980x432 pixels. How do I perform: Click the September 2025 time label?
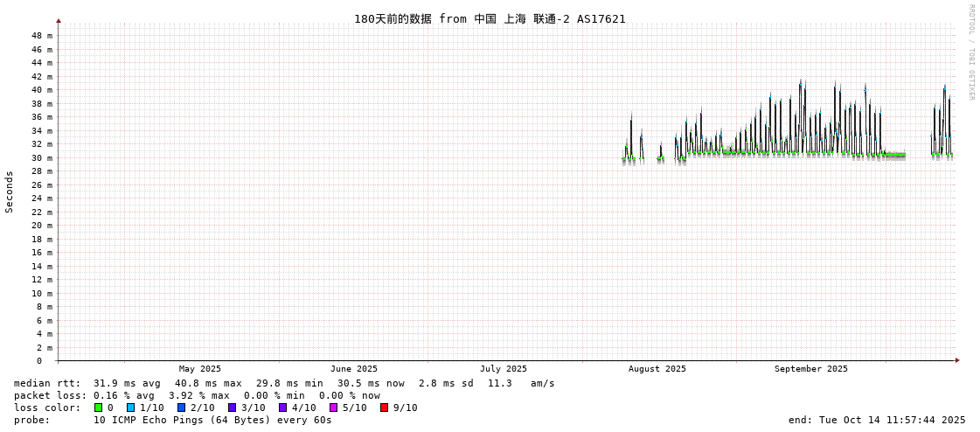[x=810, y=369]
